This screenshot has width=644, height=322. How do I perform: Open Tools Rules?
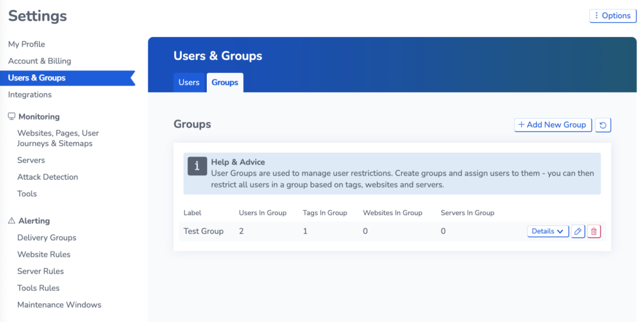point(38,288)
